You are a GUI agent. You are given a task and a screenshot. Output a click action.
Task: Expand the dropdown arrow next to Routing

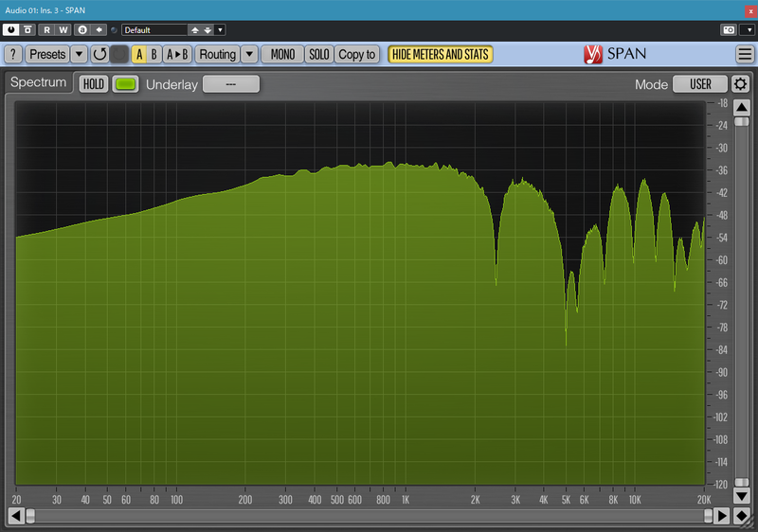pos(249,54)
